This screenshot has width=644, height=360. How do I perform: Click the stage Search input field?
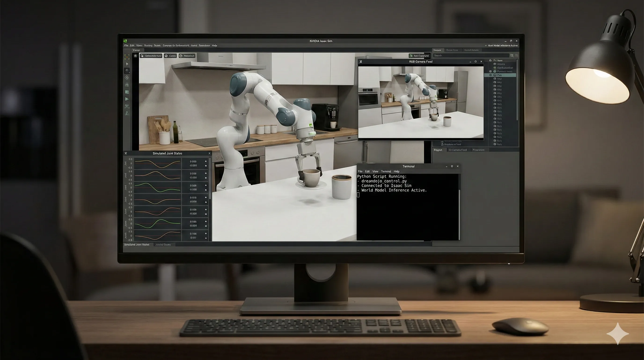[471, 55]
